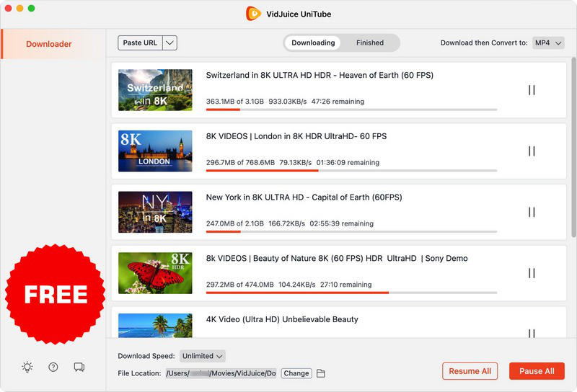The image size is (577, 392).
Task: Click the Resume All button
Action: pyautogui.click(x=470, y=371)
